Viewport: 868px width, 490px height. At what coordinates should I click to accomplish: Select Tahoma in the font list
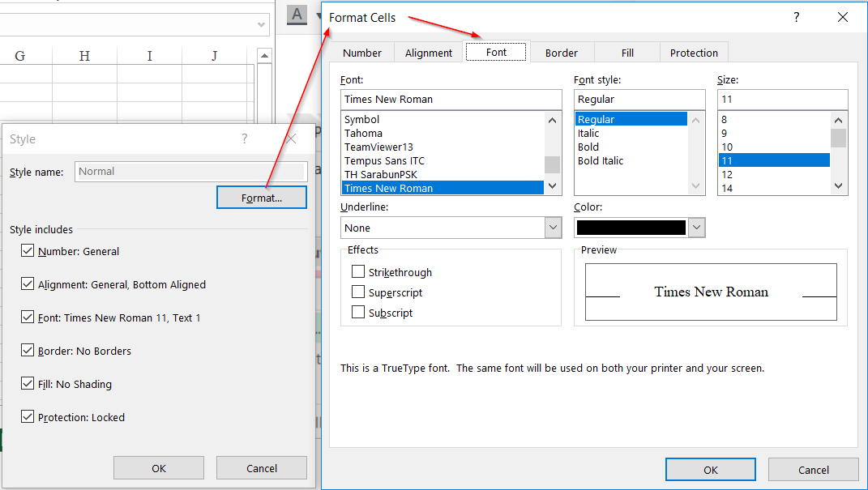click(443, 134)
